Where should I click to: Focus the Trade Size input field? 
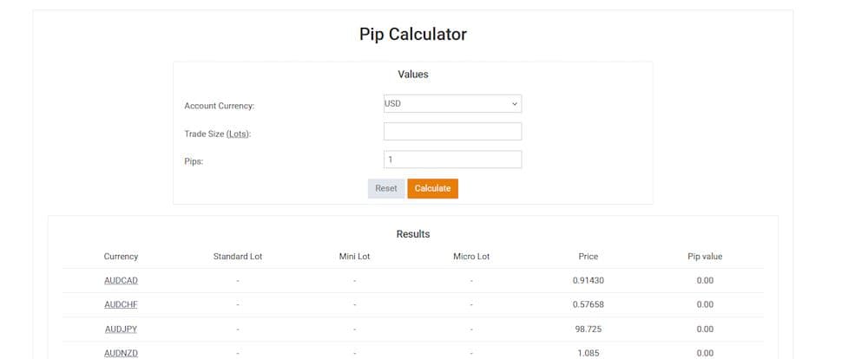click(452, 132)
